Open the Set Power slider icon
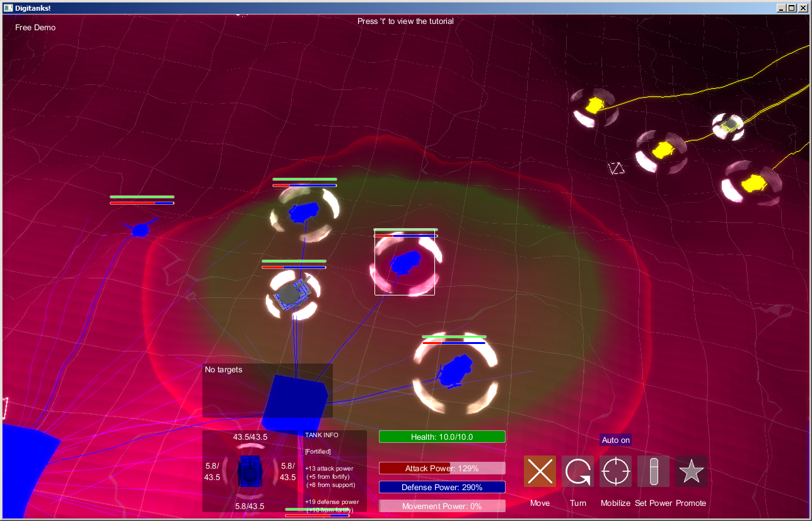 (x=654, y=471)
